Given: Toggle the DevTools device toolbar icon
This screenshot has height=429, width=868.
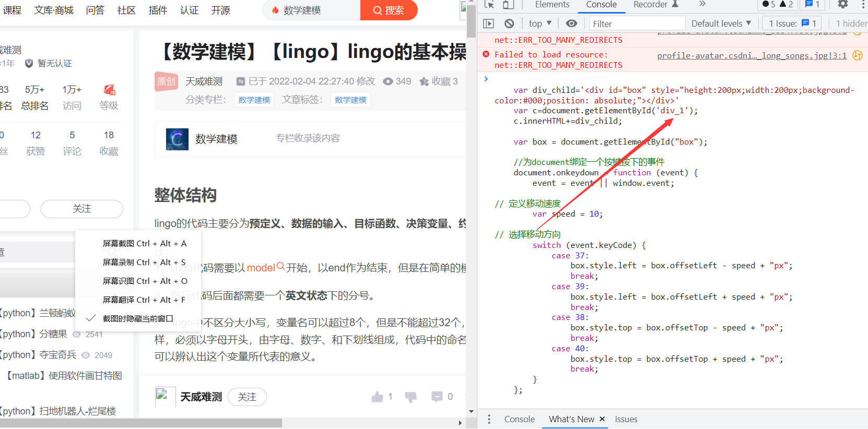Looking at the screenshot, I should [x=508, y=4].
